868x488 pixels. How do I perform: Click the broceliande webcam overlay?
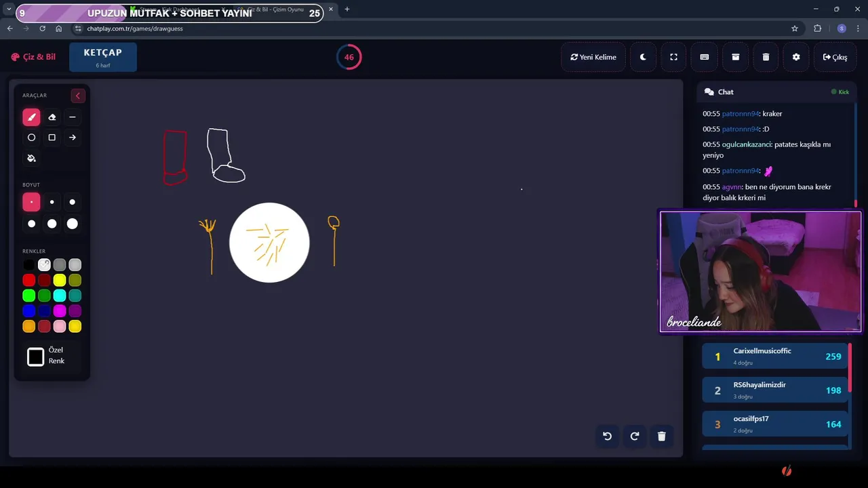tap(760, 272)
